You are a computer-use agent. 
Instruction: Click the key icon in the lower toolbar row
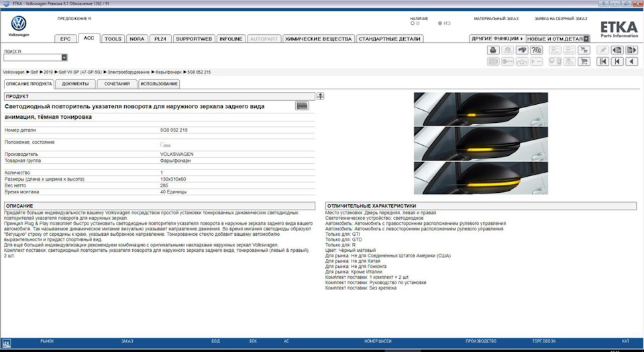(x=508, y=62)
